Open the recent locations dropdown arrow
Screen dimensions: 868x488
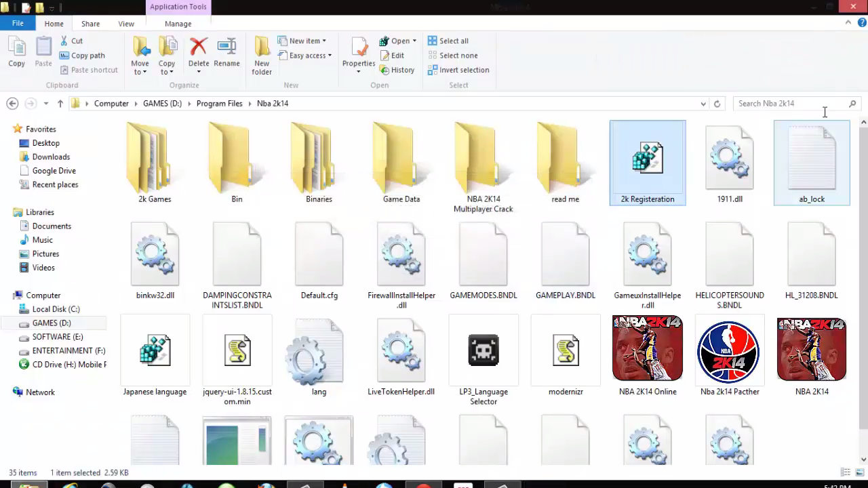pyautogui.click(x=45, y=104)
